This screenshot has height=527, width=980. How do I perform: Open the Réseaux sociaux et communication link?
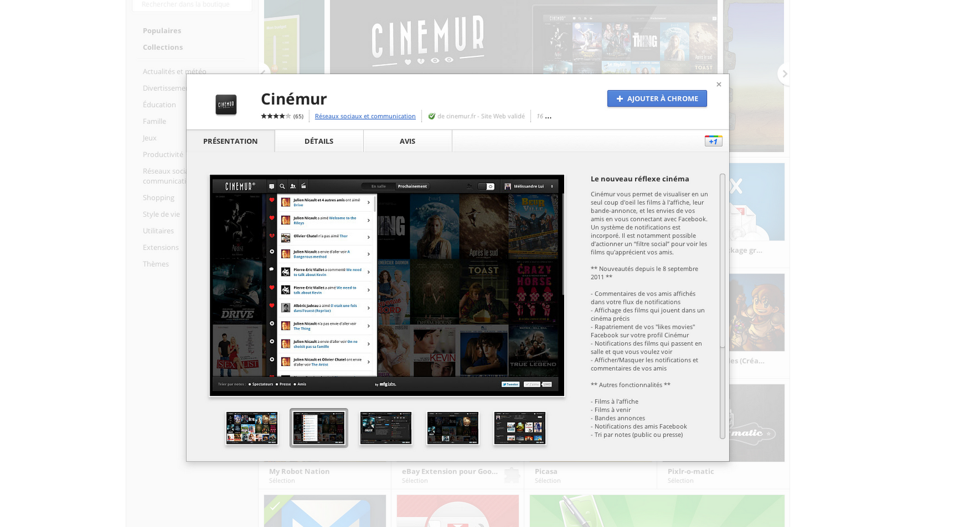click(x=365, y=116)
